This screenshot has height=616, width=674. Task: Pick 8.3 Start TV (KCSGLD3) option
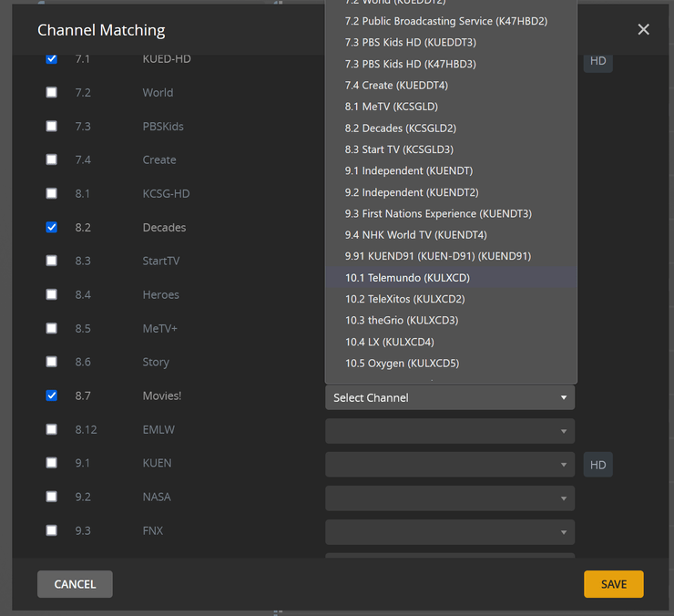point(451,149)
